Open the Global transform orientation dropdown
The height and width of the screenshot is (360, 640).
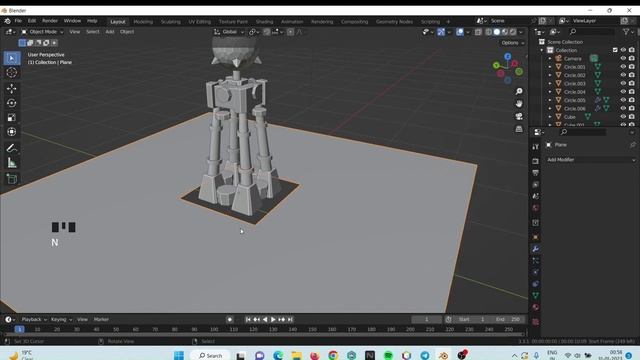tap(229, 32)
